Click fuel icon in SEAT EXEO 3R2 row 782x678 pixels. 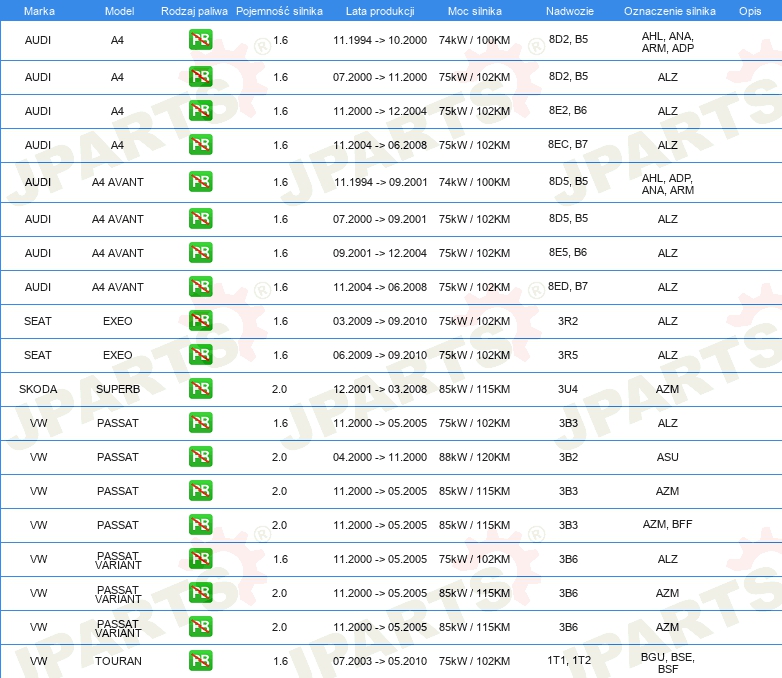(200, 320)
